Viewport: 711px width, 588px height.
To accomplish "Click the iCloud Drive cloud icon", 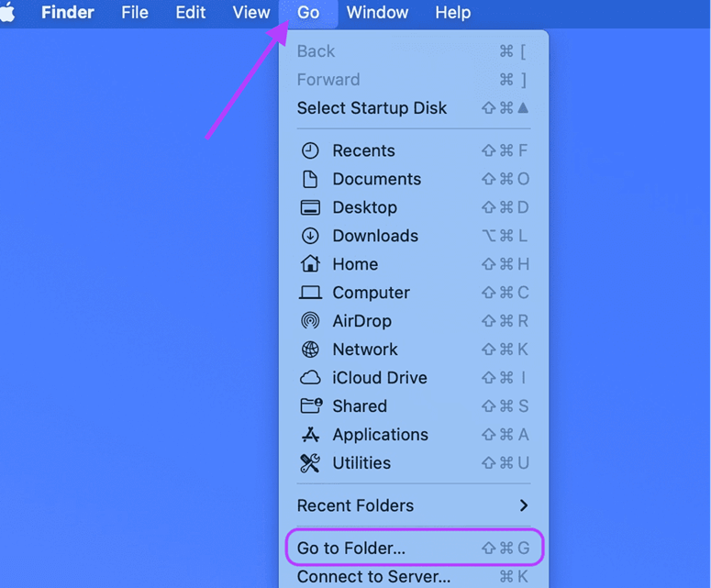I will [x=310, y=378].
